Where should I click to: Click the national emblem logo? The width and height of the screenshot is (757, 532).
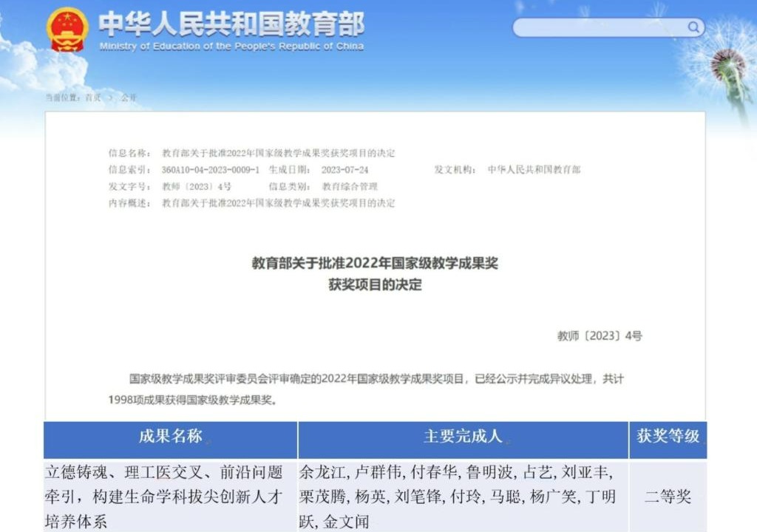[x=67, y=30]
